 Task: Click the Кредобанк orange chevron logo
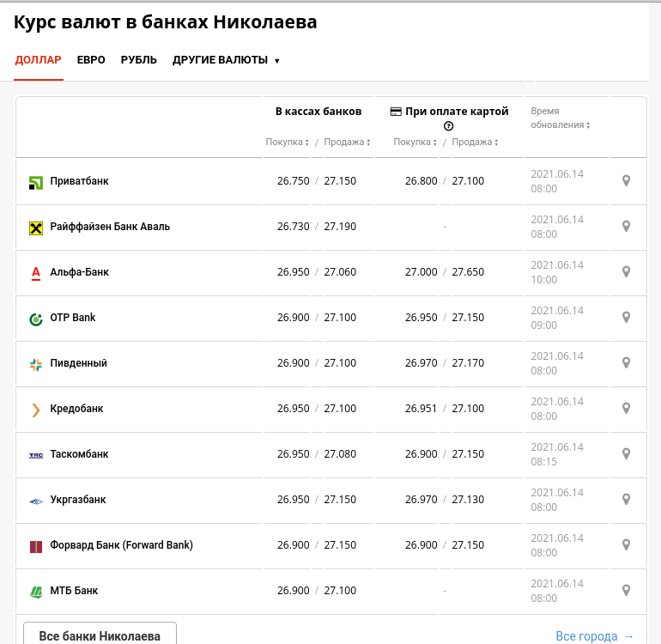tap(36, 410)
